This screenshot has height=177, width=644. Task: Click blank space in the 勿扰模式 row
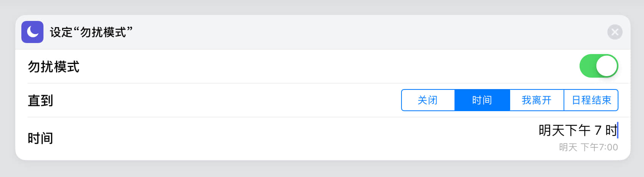coord(305,67)
